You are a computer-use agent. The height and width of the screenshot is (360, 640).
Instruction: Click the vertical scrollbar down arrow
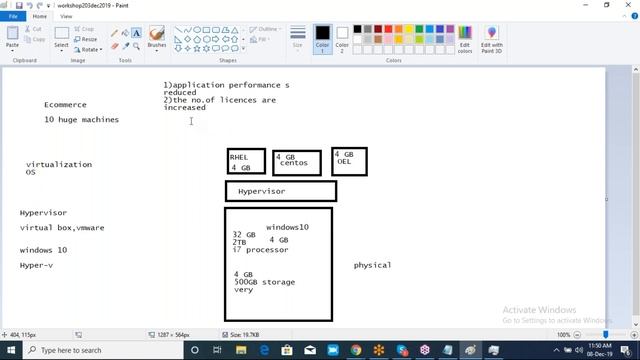coord(636,325)
